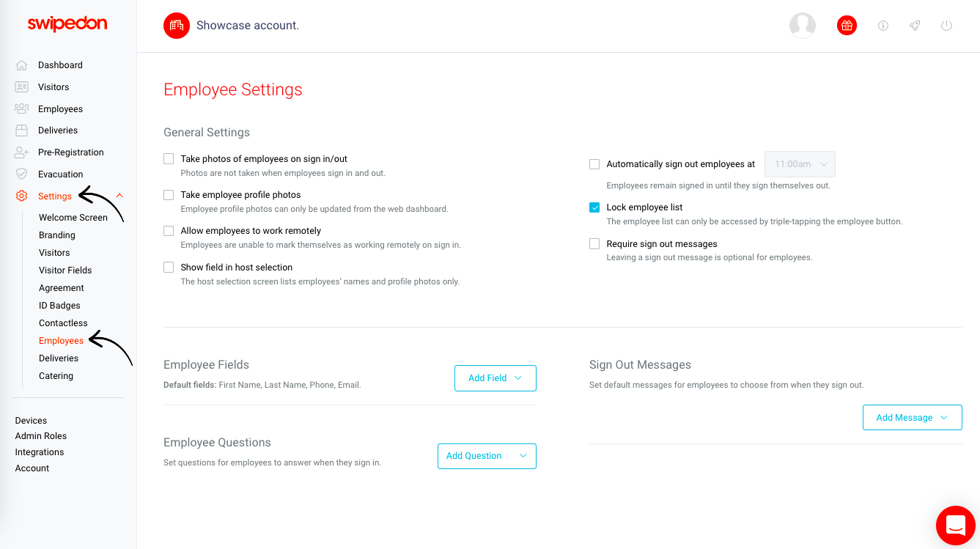Click the red gift icon in header
This screenshot has height=549, width=980.
[847, 26]
